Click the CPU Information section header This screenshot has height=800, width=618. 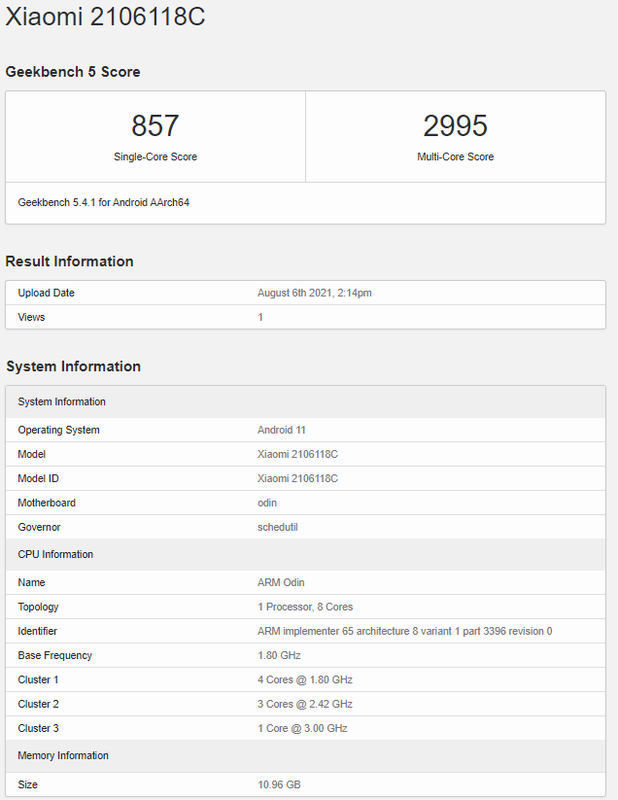coord(55,554)
